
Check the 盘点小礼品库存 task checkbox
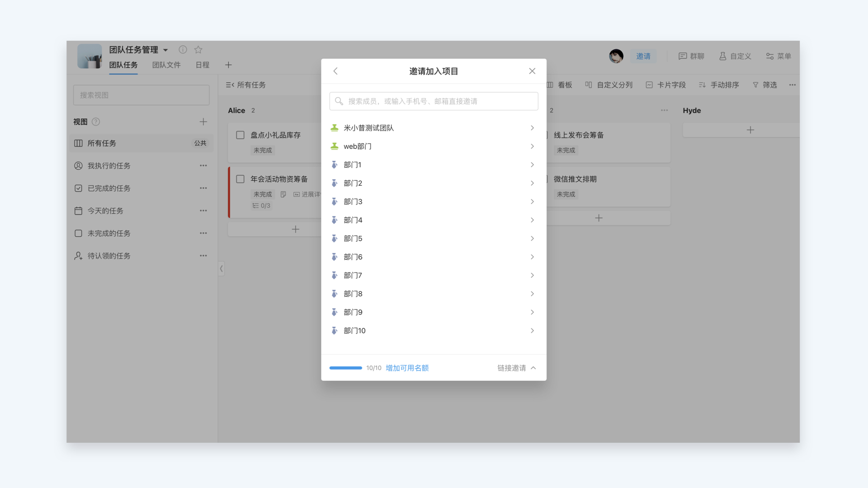pos(241,135)
